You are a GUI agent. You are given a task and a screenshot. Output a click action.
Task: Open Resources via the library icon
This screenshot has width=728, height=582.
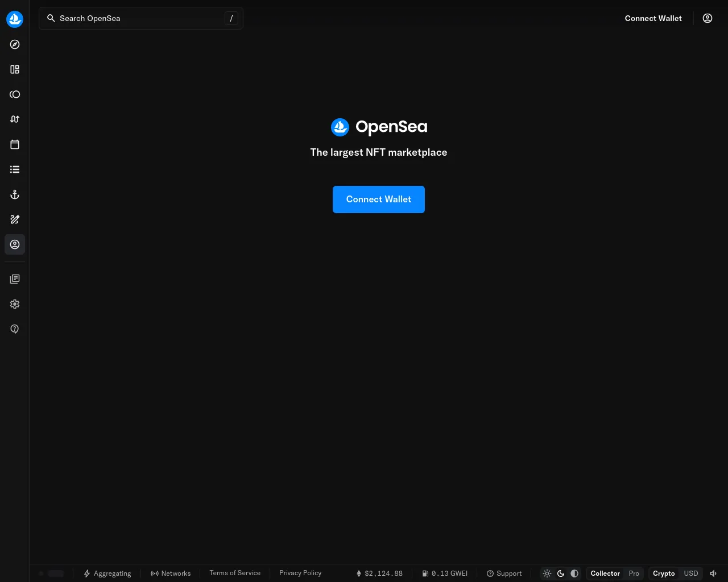[x=15, y=279]
